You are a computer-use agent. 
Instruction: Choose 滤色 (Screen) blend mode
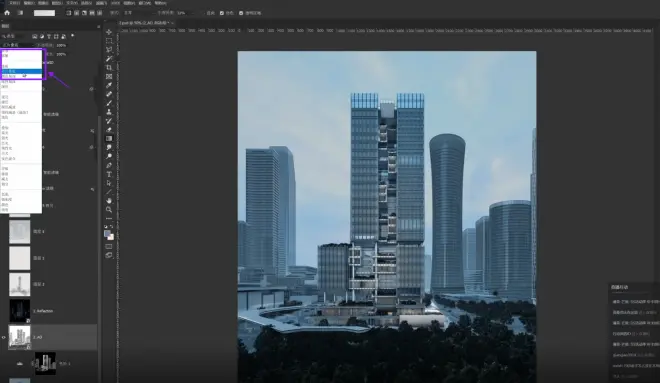click(21, 102)
